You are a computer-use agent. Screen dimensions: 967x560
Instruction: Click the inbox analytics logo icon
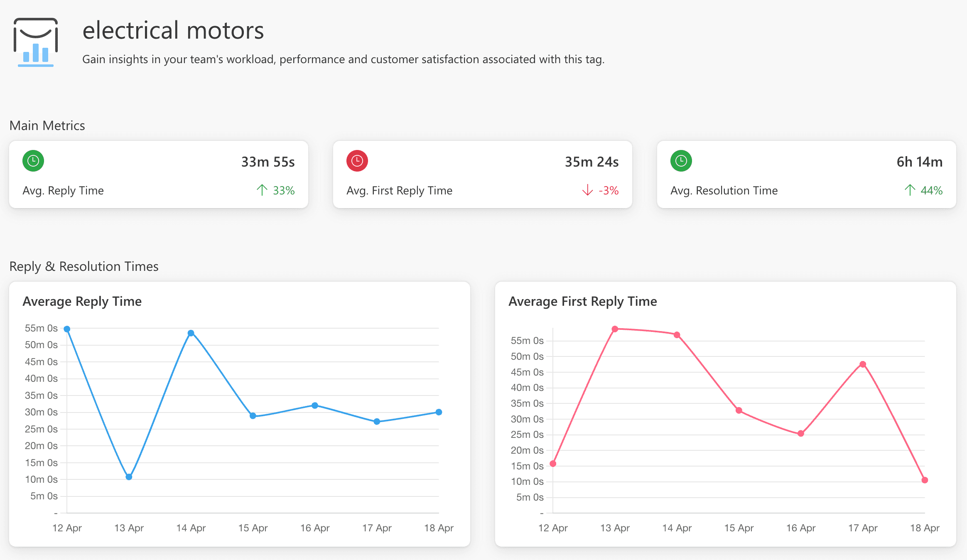click(36, 42)
